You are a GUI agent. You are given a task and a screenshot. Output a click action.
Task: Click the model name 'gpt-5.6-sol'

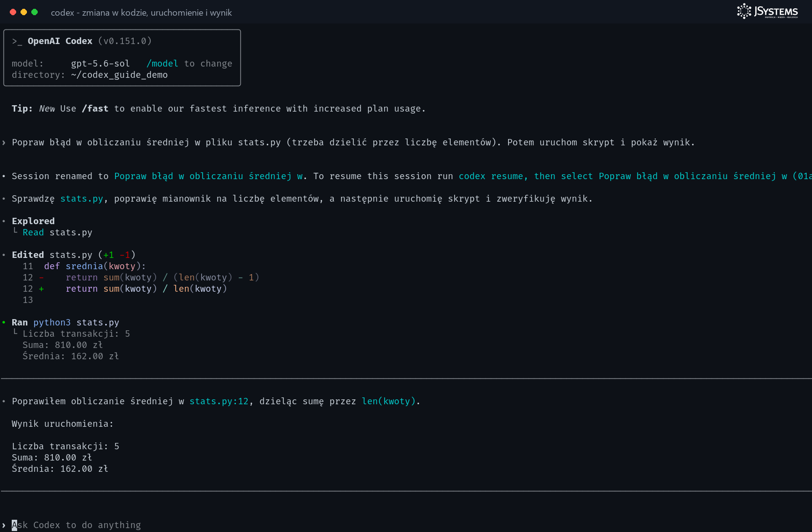(100, 64)
